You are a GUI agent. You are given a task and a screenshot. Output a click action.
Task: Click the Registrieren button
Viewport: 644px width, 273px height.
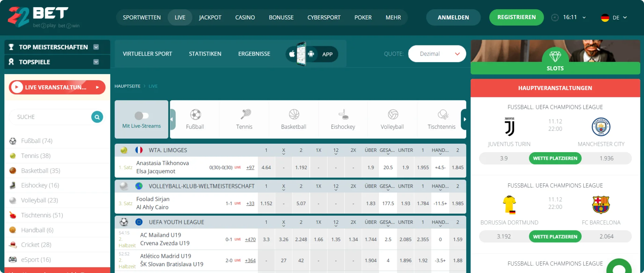point(516,17)
